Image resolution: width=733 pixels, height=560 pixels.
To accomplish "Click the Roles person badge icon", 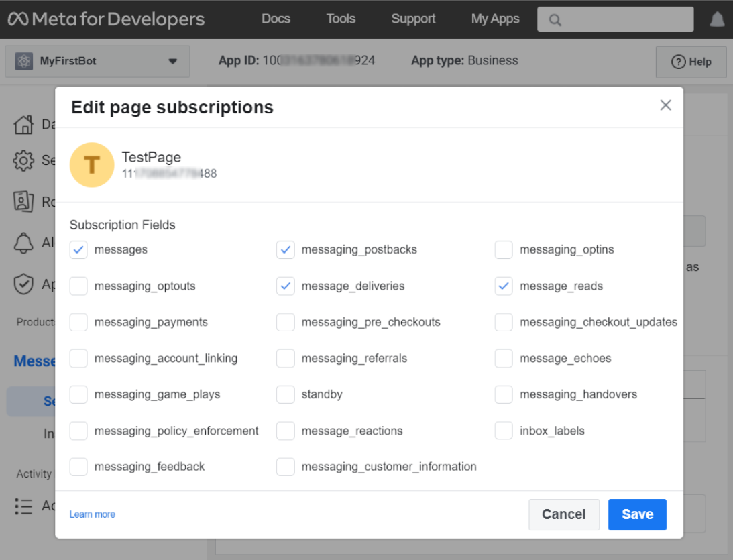I will pos(23,201).
